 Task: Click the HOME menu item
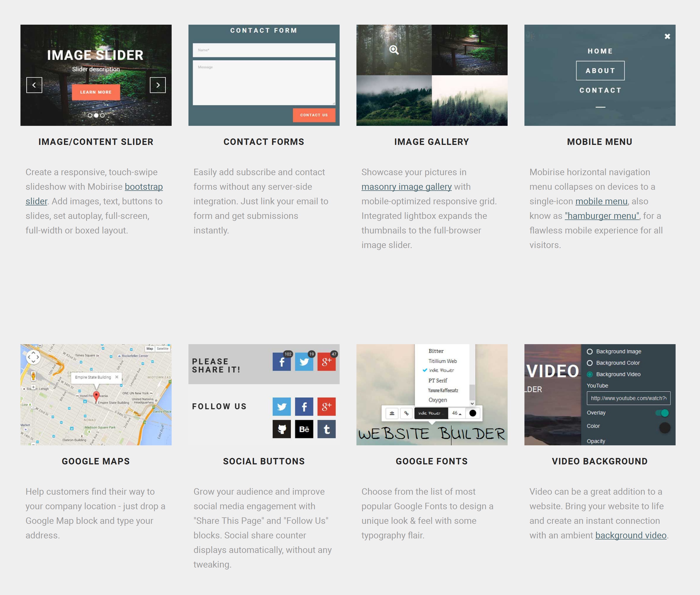click(x=600, y=51)
